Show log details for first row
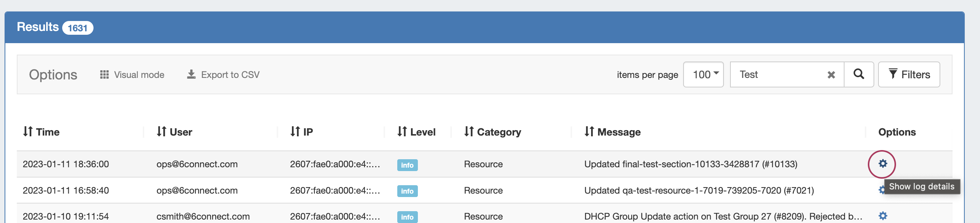Image resolution: width=980 pixels, height=223 pixels. click(883, 164)
